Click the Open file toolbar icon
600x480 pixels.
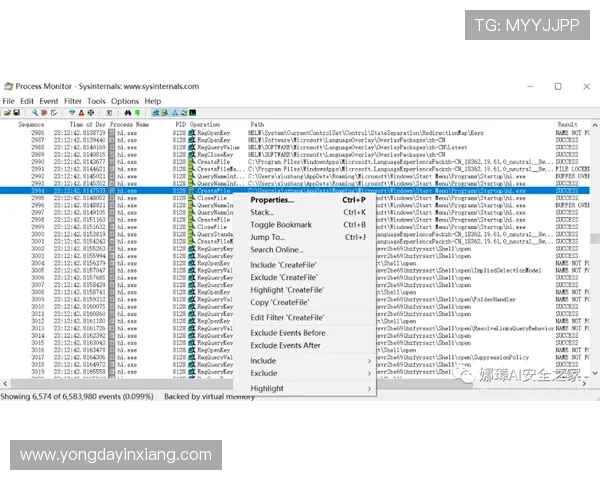pos(7,113)
